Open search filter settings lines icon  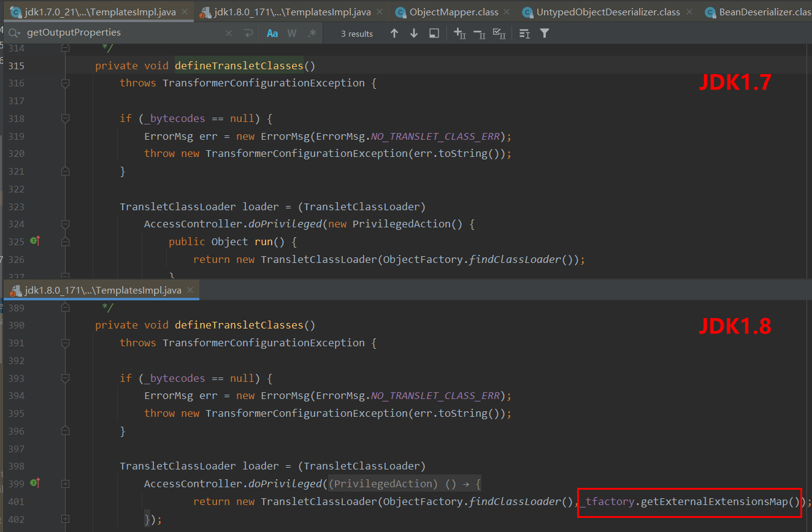(x=524, y=33)
